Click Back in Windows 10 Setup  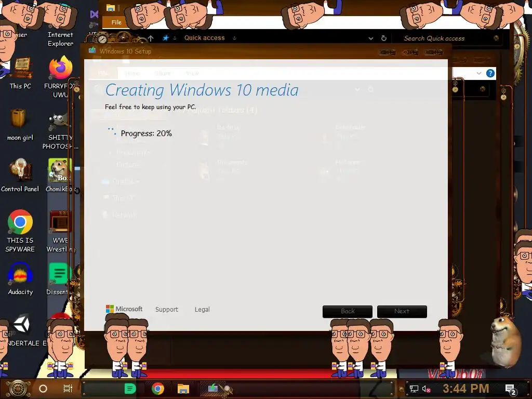point(348,312)
